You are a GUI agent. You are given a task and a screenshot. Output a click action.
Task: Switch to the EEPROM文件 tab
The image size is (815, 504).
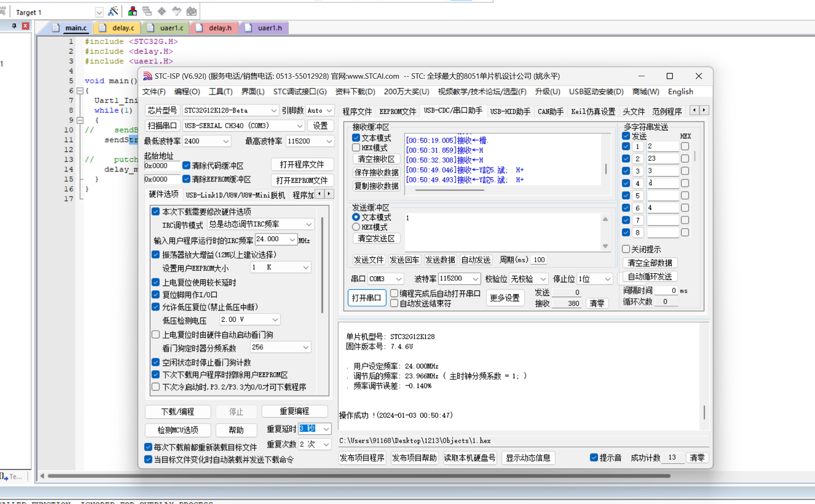(x=397, y=111)
